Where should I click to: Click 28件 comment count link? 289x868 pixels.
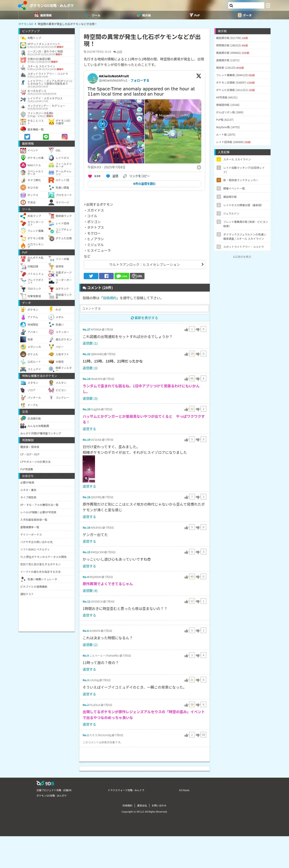[120, 52]
